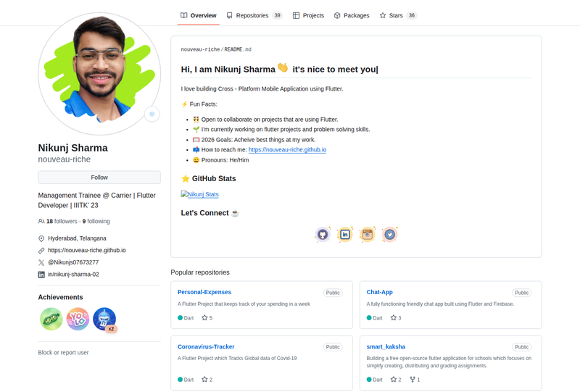The image size is (580, 392).
Task: Click the 5 stars count on Personal-Expenses
Action: pyautogui.click(x=207, y=317)
